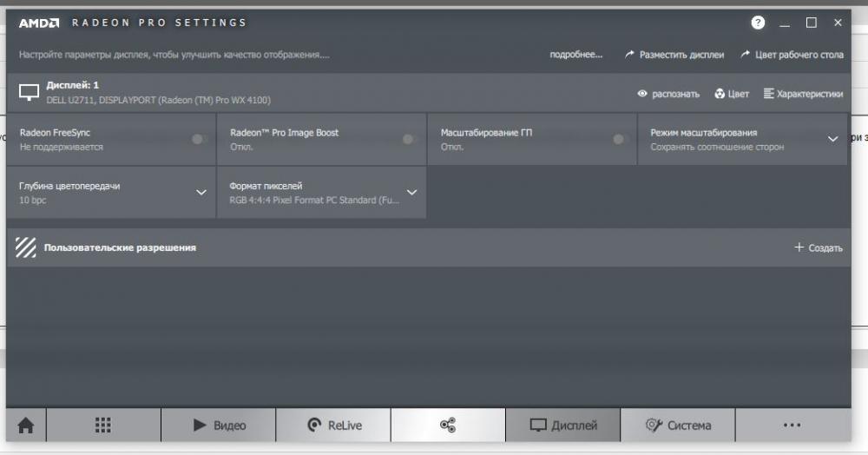Open the Цвет display settings

pos(739,94)
